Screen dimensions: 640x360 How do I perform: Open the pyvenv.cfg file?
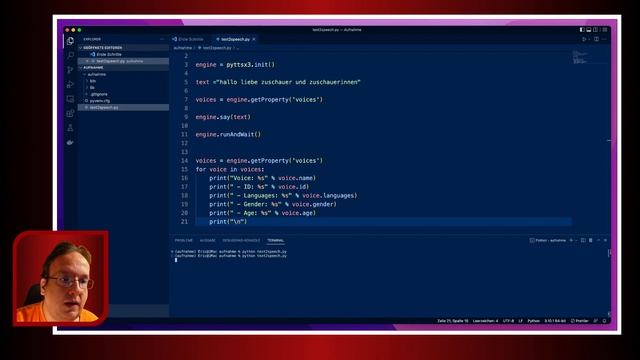click(124, 100)
